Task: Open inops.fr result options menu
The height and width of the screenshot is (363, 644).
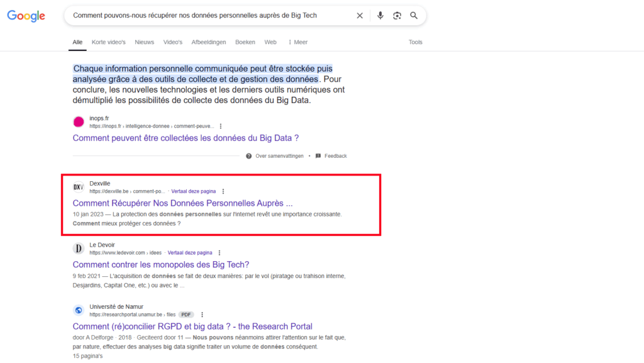Action: coord(221,126)
